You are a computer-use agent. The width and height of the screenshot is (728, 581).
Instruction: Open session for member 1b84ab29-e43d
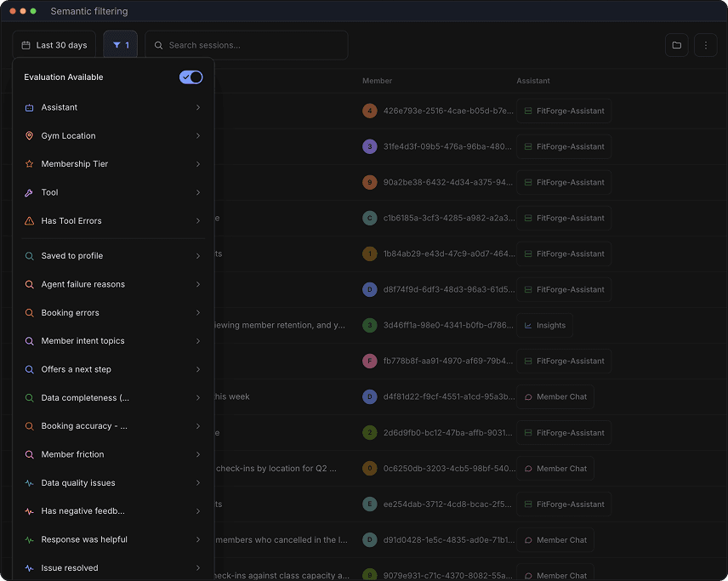point(449,253)
